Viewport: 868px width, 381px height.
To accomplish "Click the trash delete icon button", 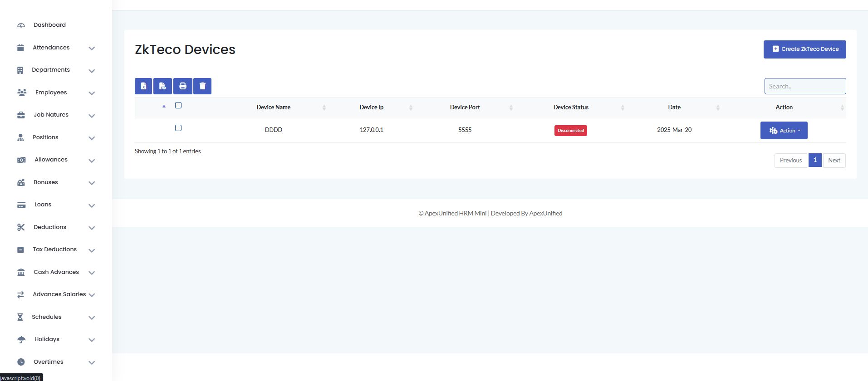I will click(202, 86).
